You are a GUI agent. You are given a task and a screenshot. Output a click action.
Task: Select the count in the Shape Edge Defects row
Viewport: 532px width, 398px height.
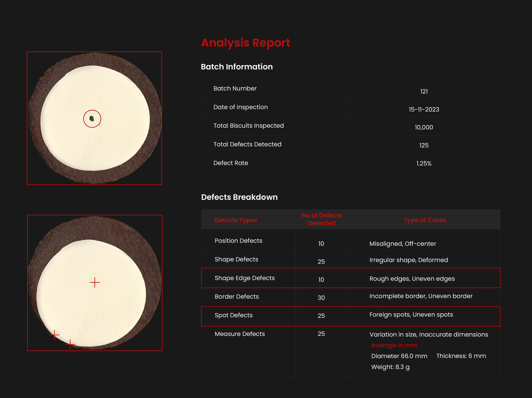[x=321, y=280]
